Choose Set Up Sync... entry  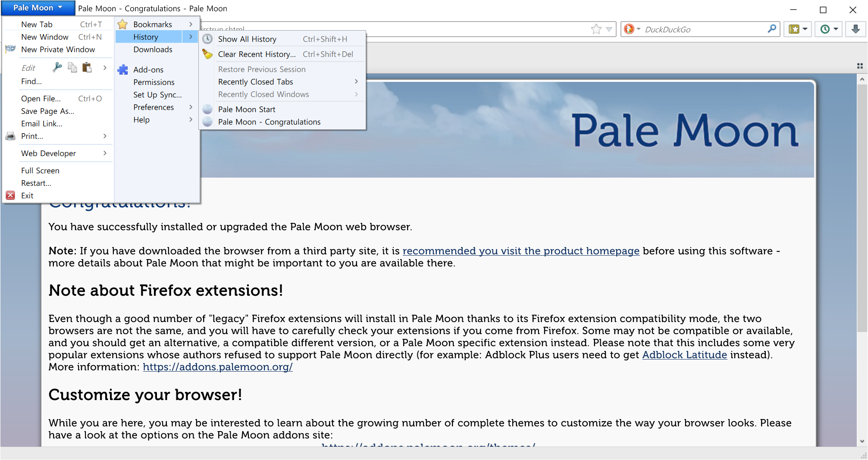(x=157, y=95)
